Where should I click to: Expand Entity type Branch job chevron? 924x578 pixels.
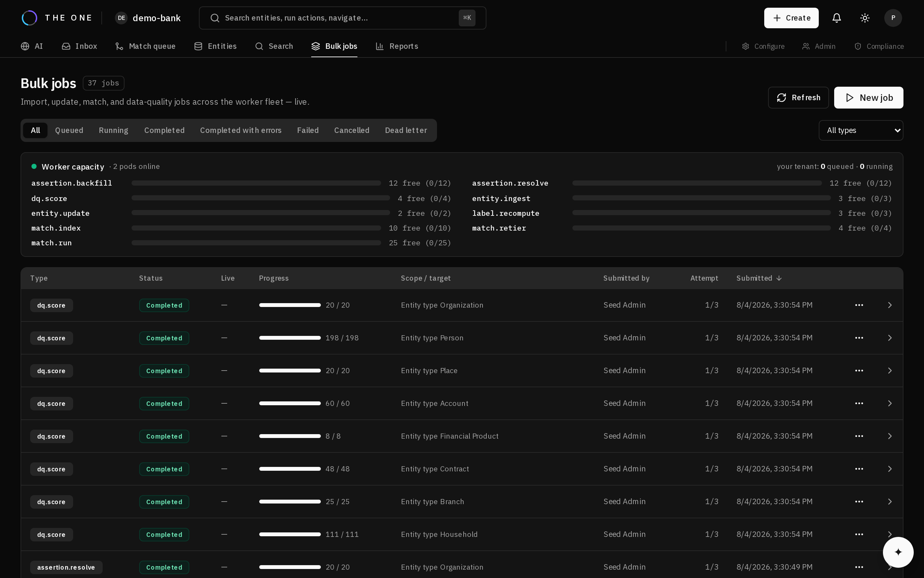coord(890,502)
